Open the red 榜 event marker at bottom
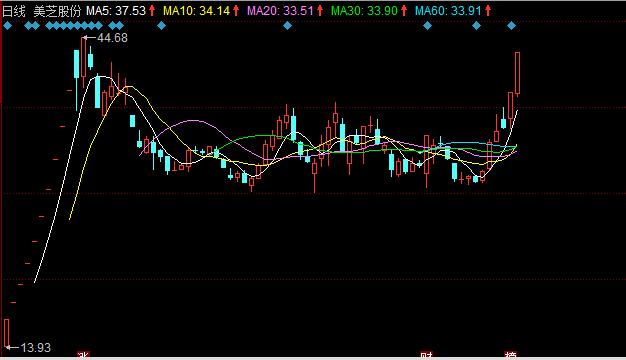Screen dimensions: 626x360 point(511,355)
